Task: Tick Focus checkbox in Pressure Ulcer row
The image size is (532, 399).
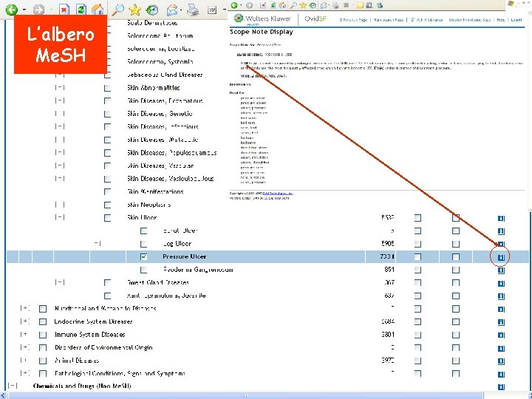Action: pos(456,257)
